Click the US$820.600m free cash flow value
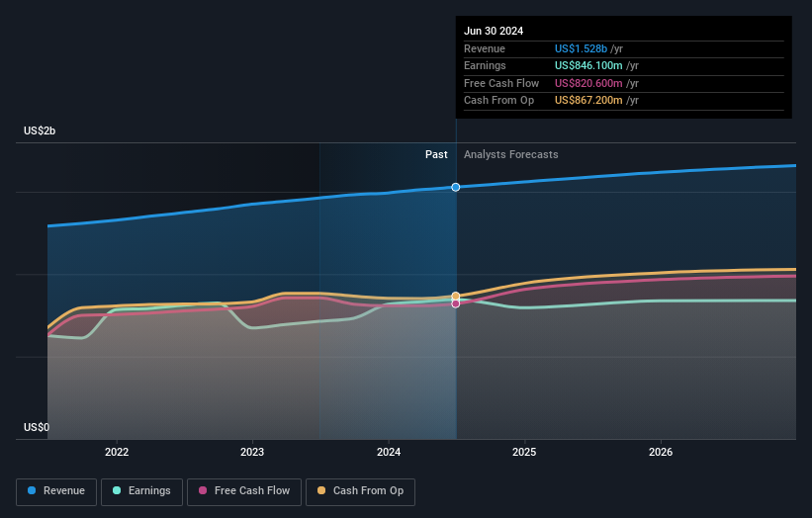Screen dimensions: 812x518 point(588,83)
